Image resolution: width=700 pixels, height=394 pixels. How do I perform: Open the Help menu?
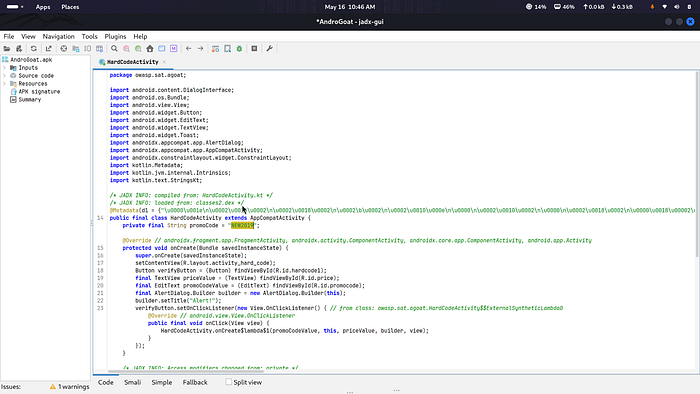point(140,37)
